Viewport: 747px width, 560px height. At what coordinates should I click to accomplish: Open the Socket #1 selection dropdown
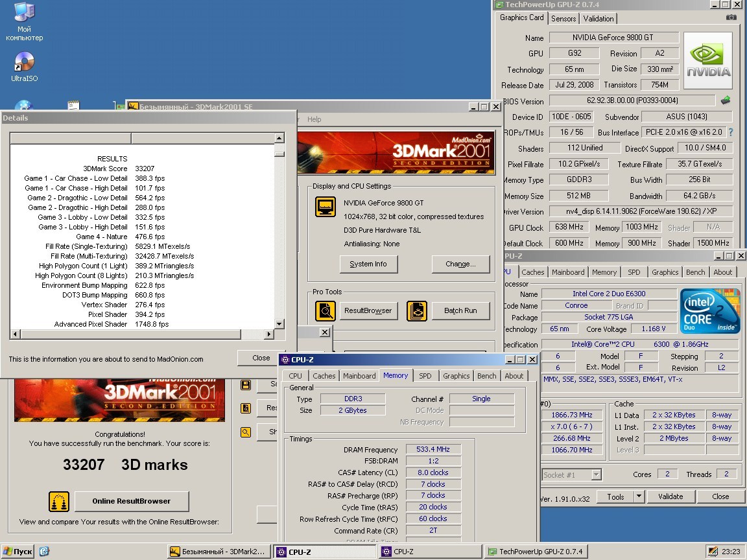[x=596, y=474]
